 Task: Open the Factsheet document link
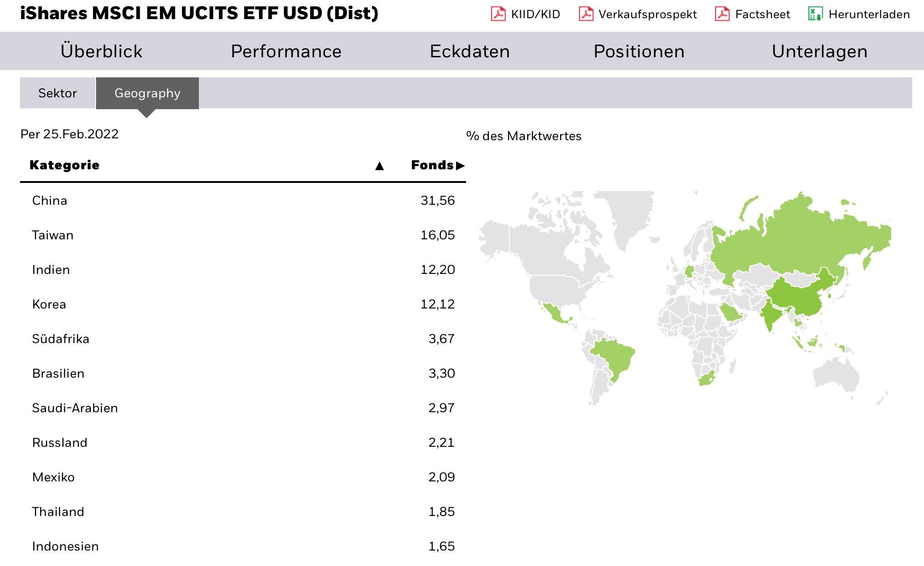pyautogui.click(x=762, y=15)
